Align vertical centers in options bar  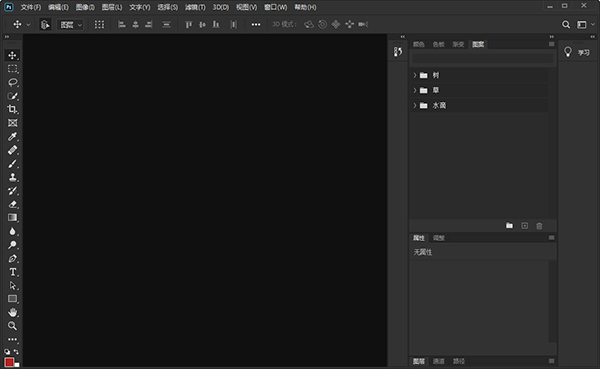point(202,24)
